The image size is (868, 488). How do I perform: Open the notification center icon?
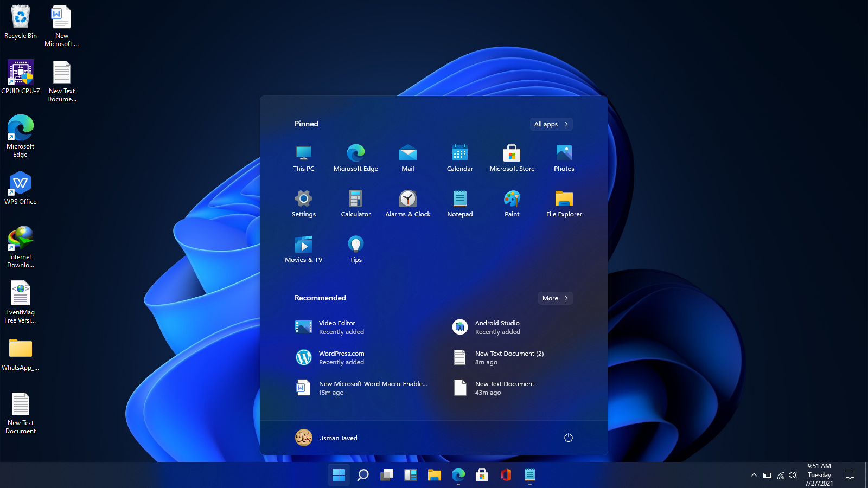(x=850, y=476)
